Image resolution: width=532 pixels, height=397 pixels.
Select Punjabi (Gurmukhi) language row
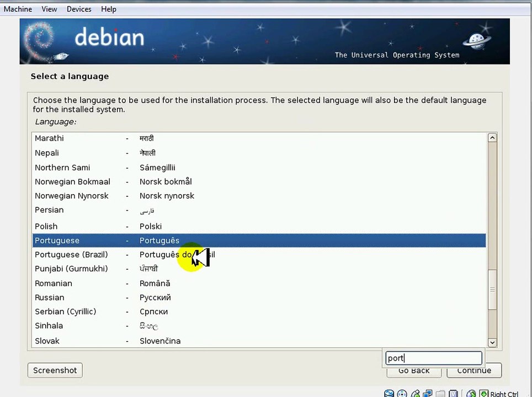click(x=259, y=269)
